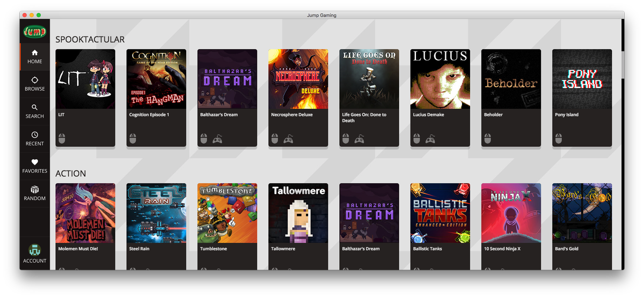Select the 'Cognition Episode 1' title text

149,115
